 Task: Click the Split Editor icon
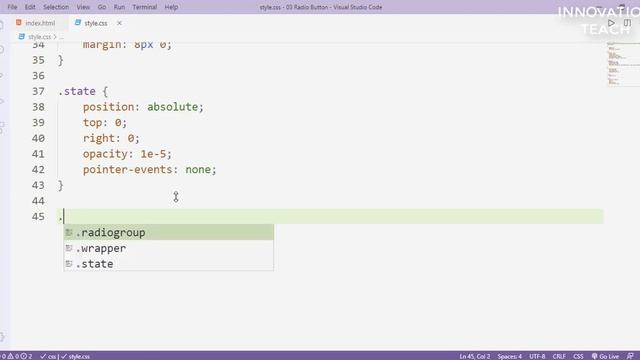628,23
